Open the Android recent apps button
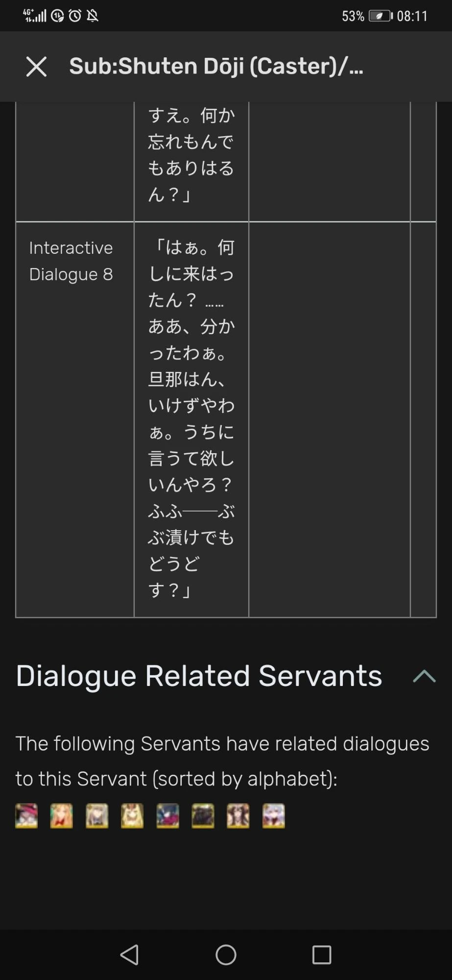 322,955
